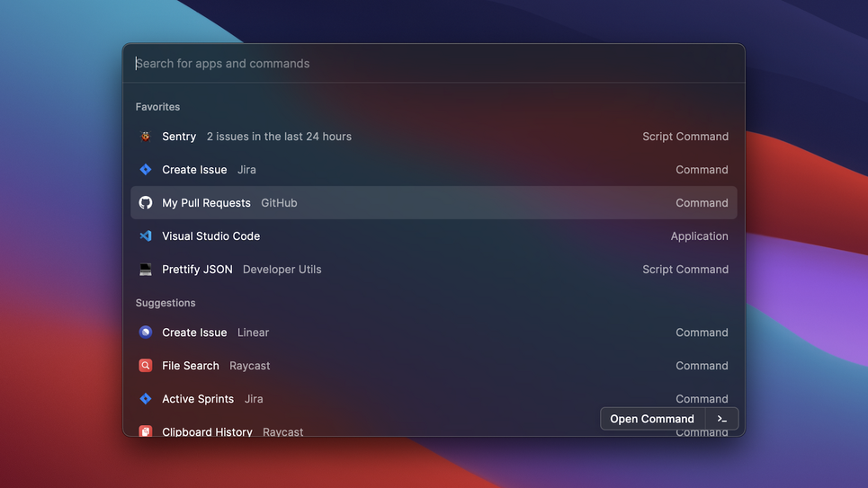
Task: Click the Jira icon beside Active Sprints
Action: 146,398
